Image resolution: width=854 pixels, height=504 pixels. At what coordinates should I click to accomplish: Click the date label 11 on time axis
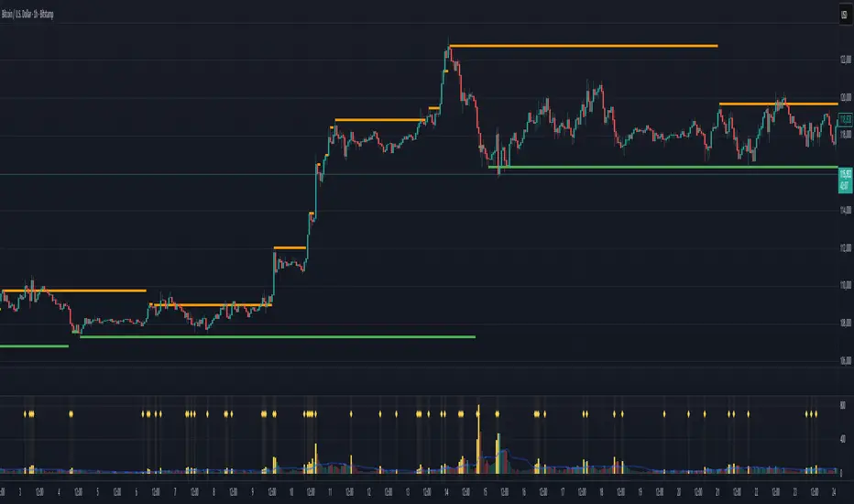330,492
